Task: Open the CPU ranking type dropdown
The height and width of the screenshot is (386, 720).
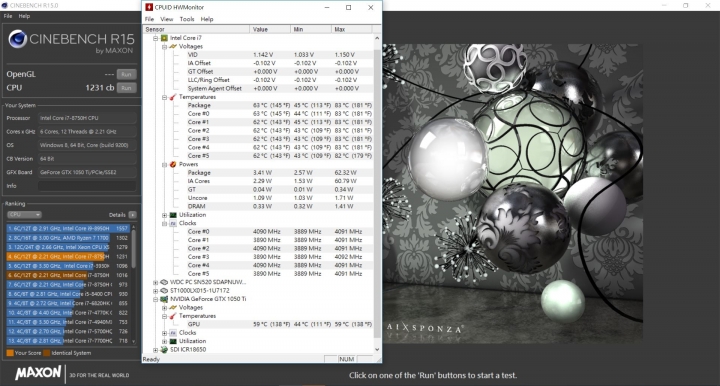Action: (24, 214)
